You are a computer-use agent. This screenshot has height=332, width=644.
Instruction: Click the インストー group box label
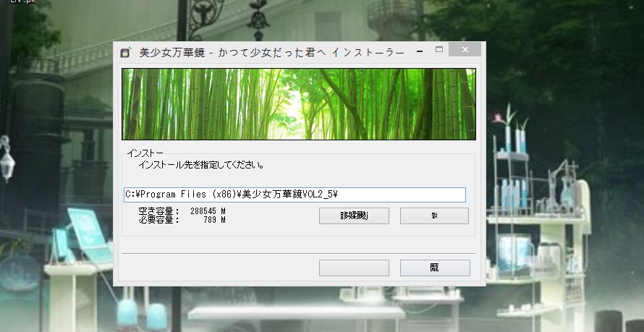145,153
